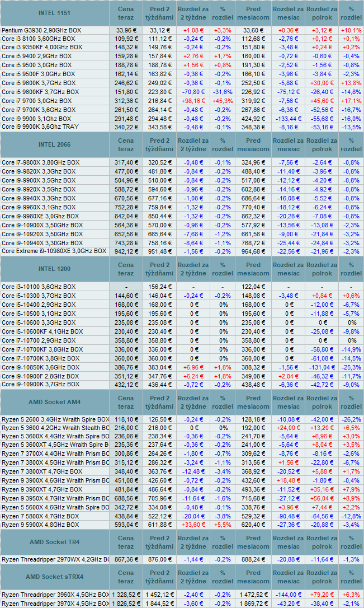Select the Ryzen 5 2600 3,4GHz Wraith Spire row name
Screen dimensions: 364x608
(55, 419)
